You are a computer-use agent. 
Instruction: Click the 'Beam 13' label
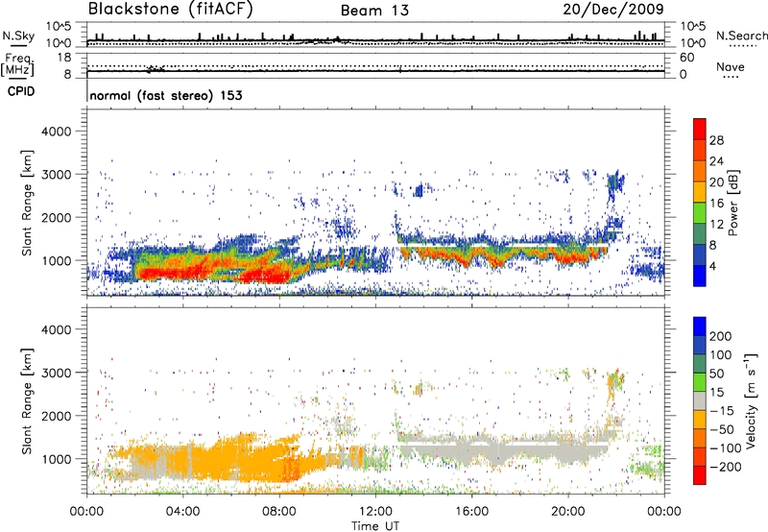click(x=374, y=11)
